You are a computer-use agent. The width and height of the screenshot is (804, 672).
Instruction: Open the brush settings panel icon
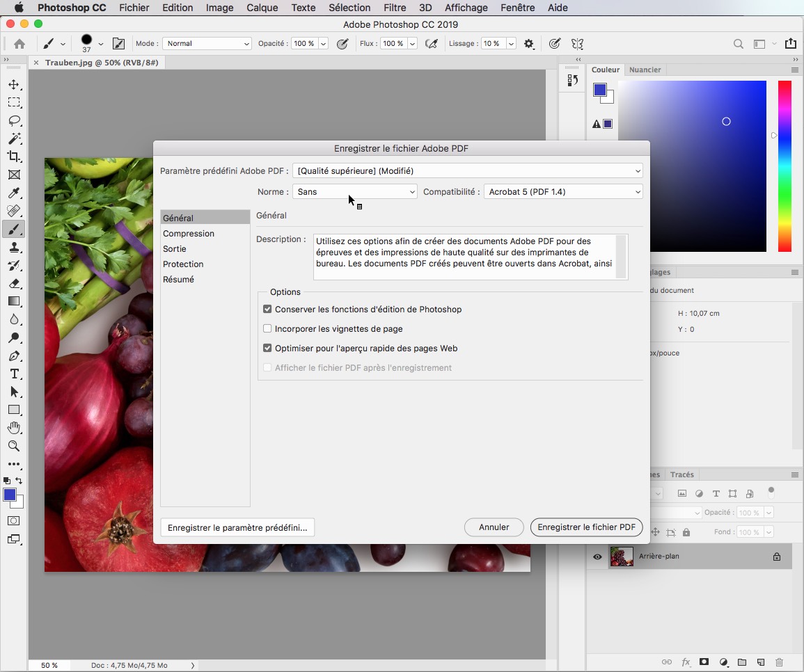tap(118, 44)
